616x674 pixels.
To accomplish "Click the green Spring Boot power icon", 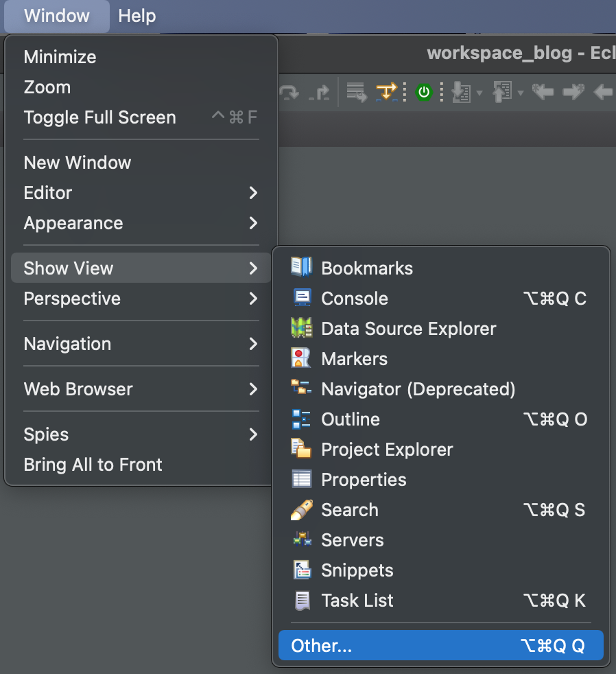I will (x=423, y=92).
